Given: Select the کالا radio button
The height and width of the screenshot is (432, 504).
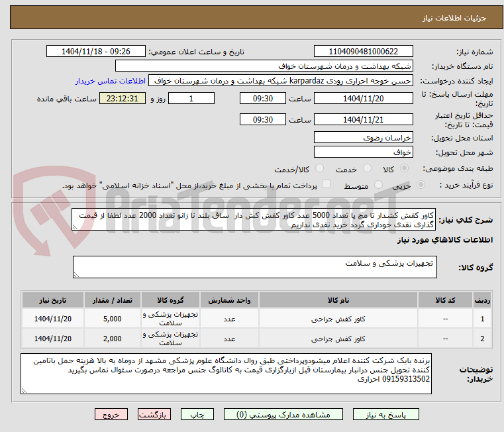Looking at the screenshot, I should coord(405,168).
